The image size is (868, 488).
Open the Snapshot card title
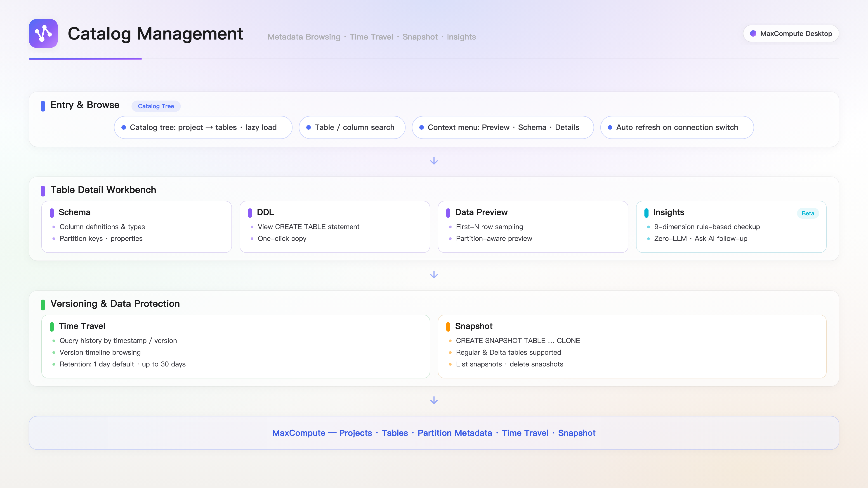[473, 326]
